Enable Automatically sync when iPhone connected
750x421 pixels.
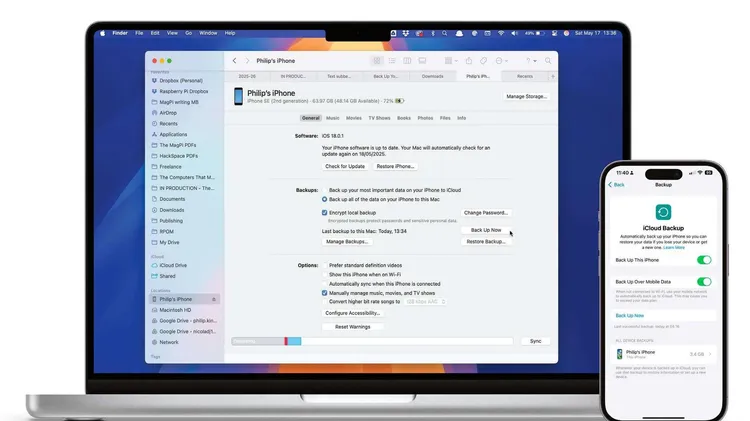coord(325,284)
